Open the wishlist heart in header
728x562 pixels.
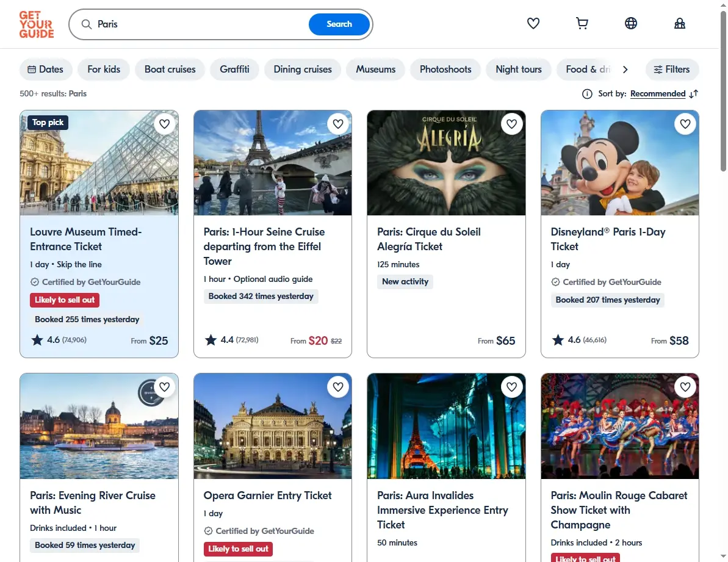[533, 23]
